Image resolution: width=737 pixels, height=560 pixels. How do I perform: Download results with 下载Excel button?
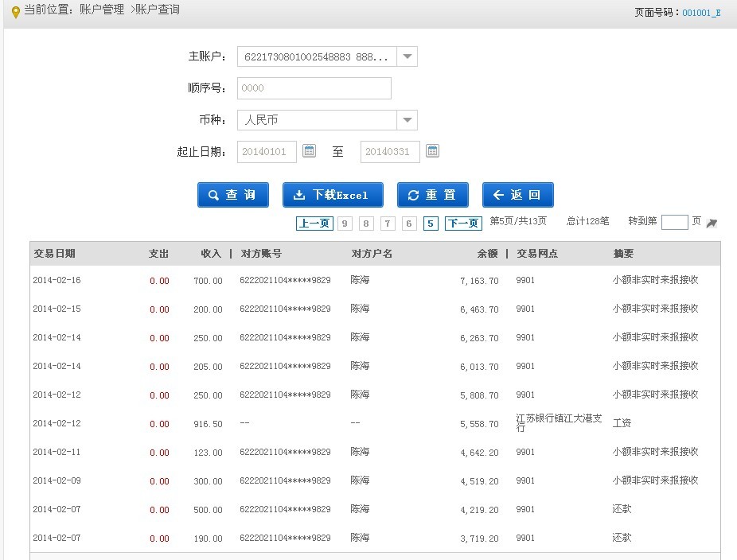333,195
